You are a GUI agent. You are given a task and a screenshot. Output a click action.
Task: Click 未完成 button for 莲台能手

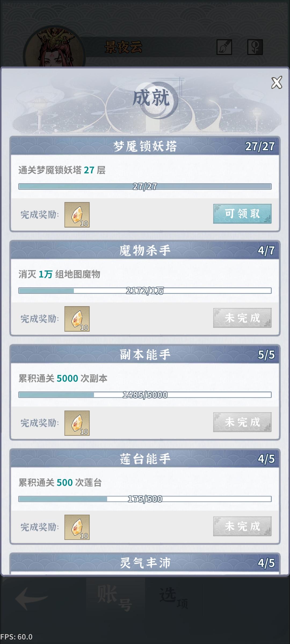pos(242,526)
